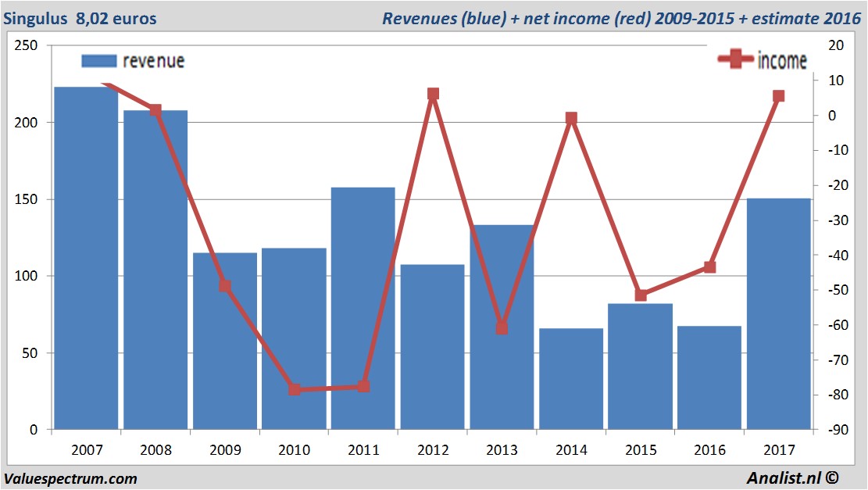
Task: Select the 2016 x-axis year label
Action: click(x=709, y=449)
